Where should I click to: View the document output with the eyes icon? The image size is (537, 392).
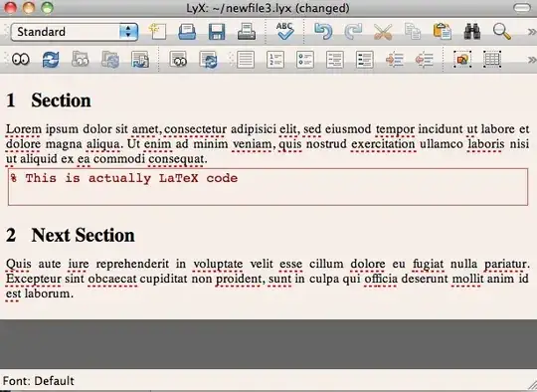[x=21, y=60]
